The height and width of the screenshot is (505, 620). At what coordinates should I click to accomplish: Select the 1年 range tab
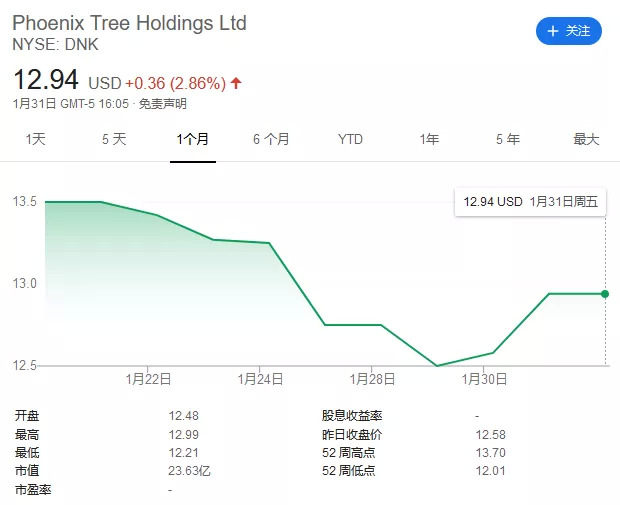(x=429, y=140)
